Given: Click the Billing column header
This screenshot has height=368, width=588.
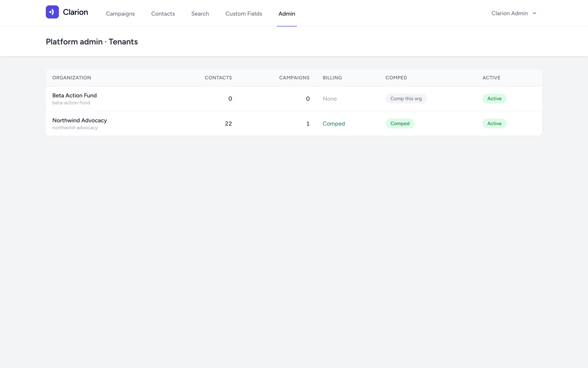Looking at the screenshot, I should tap(332, 78).
